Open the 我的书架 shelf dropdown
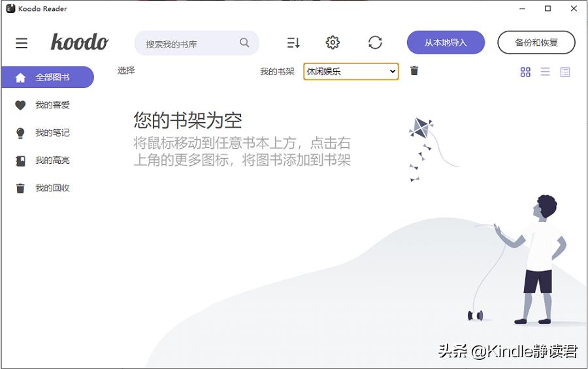The width and height of the screenshot is (588, 369). (351, 71)
